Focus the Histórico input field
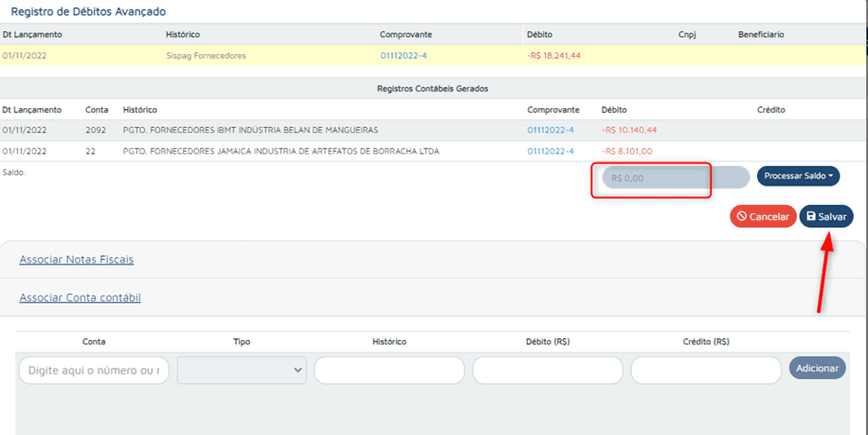Image resolution: width=868 pixels, height=435 pixels. tap(389, 371)
